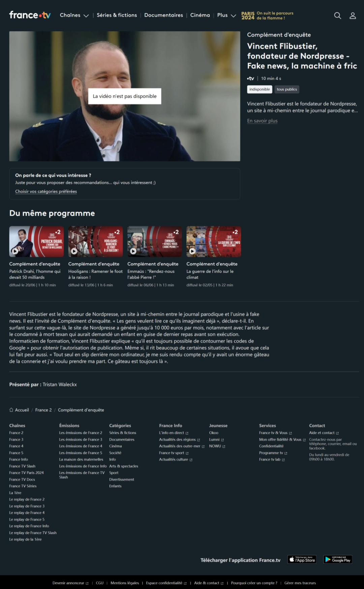The width and height of the screenshot is (364, 589).
Task: Expand description with En savoir plus
Action: point(262,121)
